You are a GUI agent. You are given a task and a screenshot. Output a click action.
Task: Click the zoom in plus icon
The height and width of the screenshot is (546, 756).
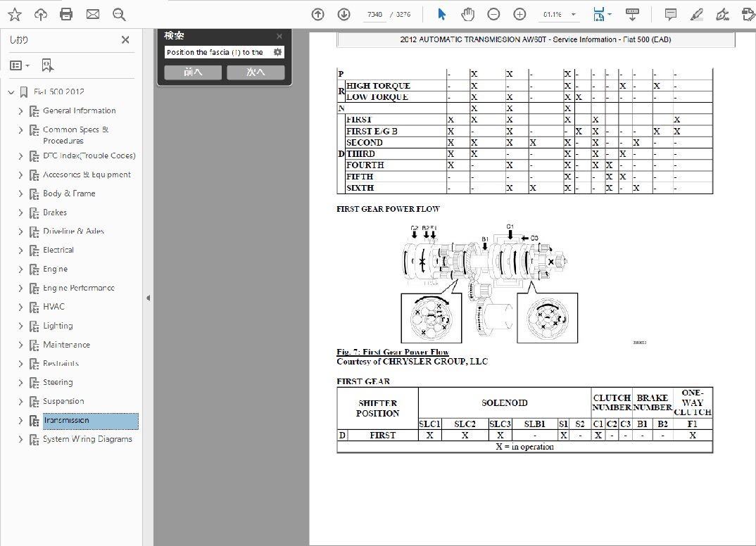coord(519,14)
